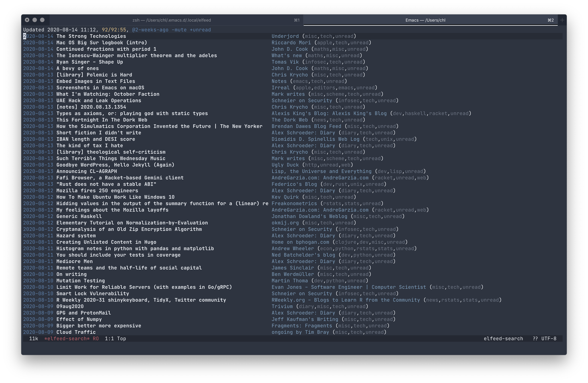Click the *elfeed-search* buffer name in modeline

click(67, 339)
